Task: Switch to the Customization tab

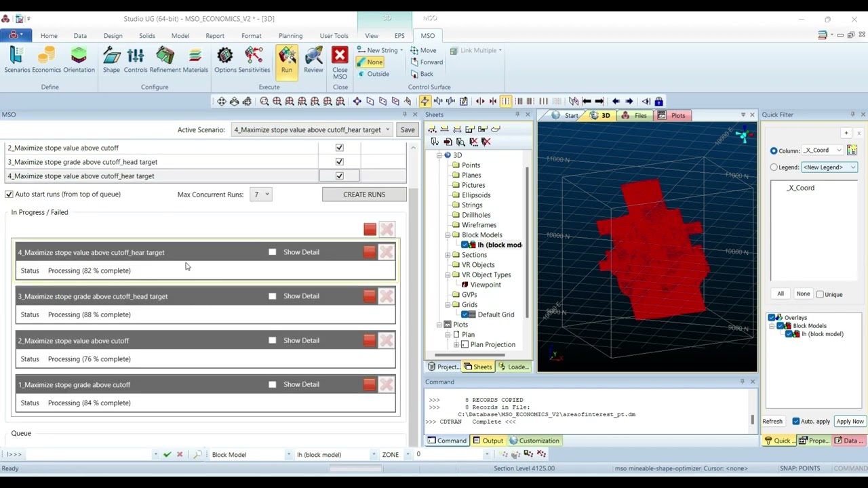Action: tap(534, 441)
